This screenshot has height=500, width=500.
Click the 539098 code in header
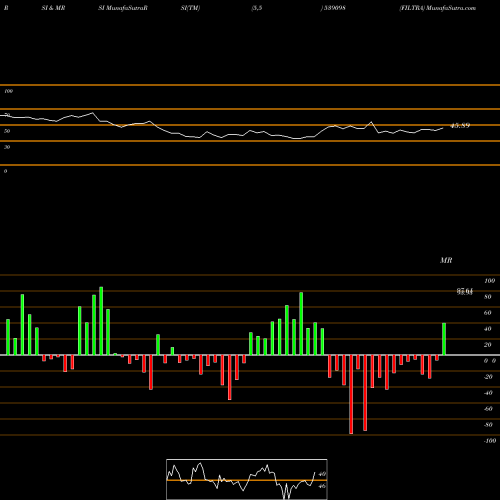click(335, 8)
